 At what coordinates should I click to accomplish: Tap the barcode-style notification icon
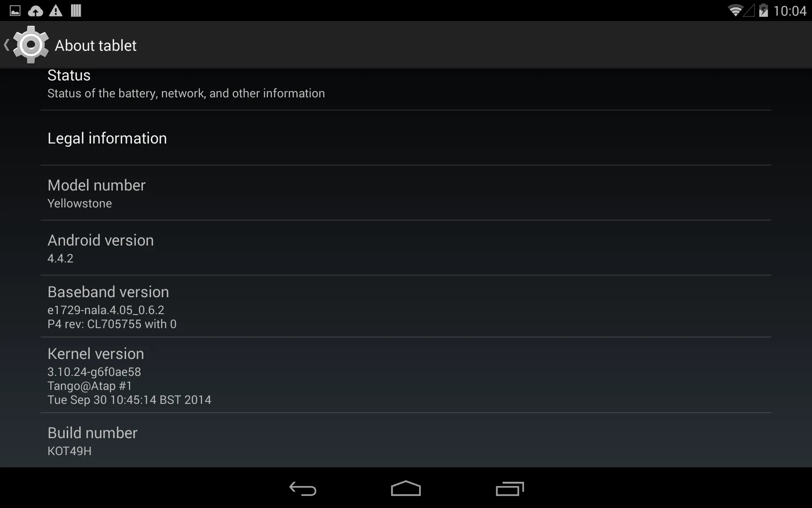coord(76,11)
